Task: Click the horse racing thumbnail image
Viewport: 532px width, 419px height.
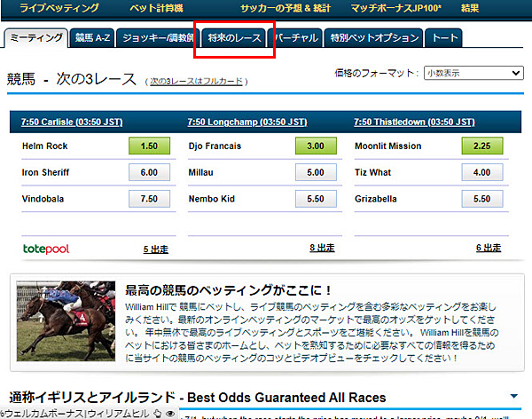Action: click(66, 321)
